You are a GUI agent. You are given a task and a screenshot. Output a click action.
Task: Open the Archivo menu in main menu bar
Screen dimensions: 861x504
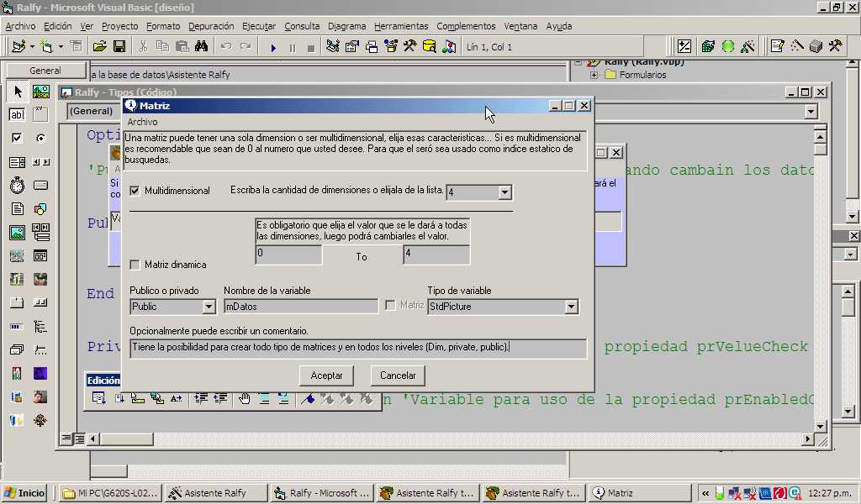click(20, 26)
